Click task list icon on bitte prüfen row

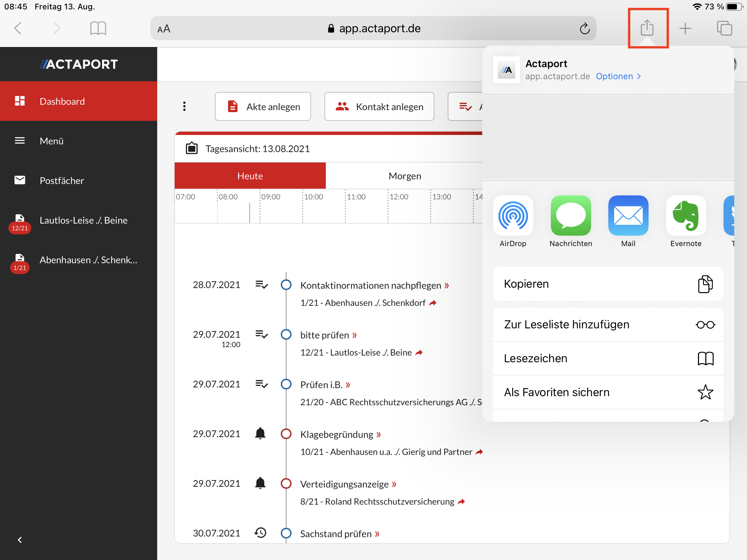point(261,334)
